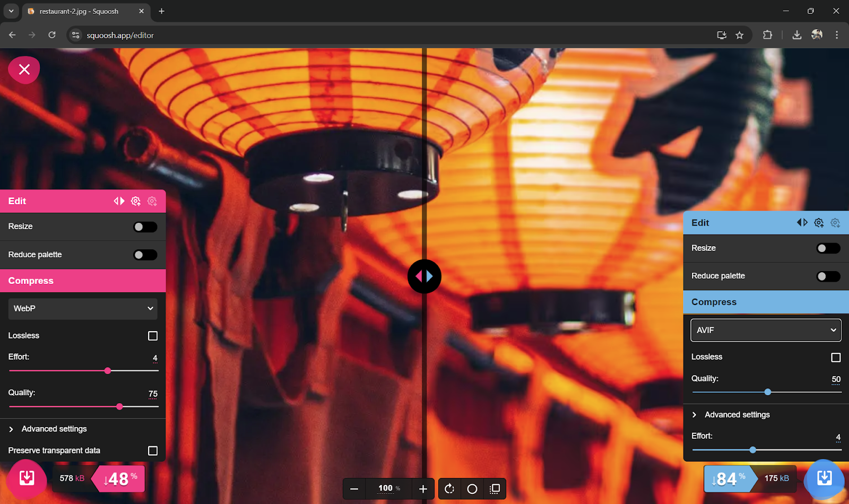
Task: Click the install app icon in address bar
Action: click(x=722, y=35)
